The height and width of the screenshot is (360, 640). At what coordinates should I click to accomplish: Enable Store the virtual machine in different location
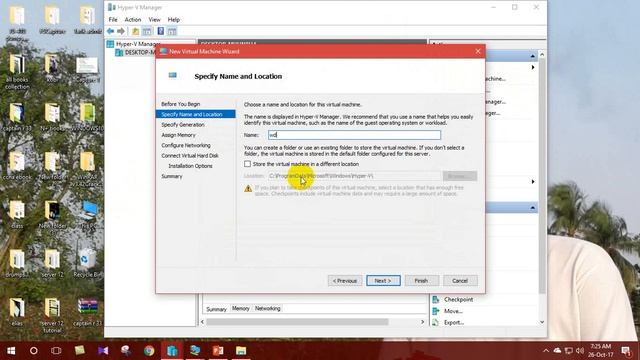247,164
